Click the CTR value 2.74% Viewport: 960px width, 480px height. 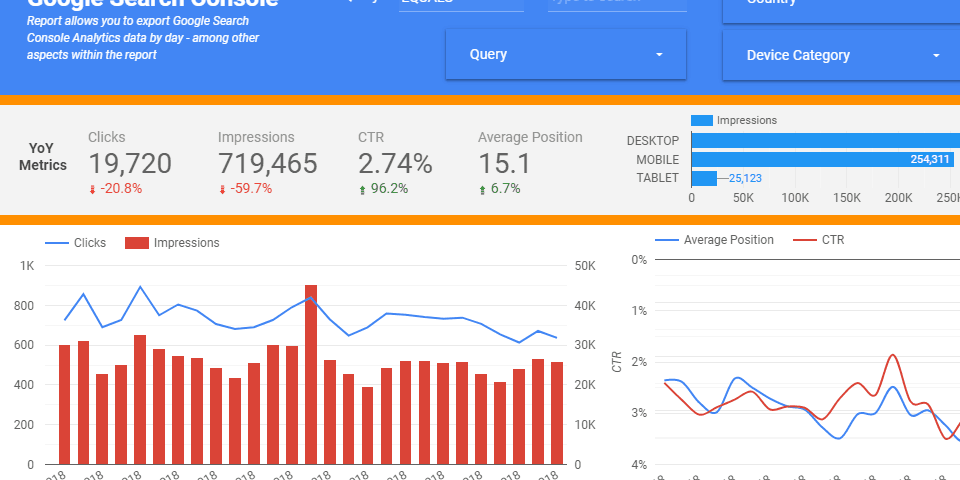pos(395,163)
